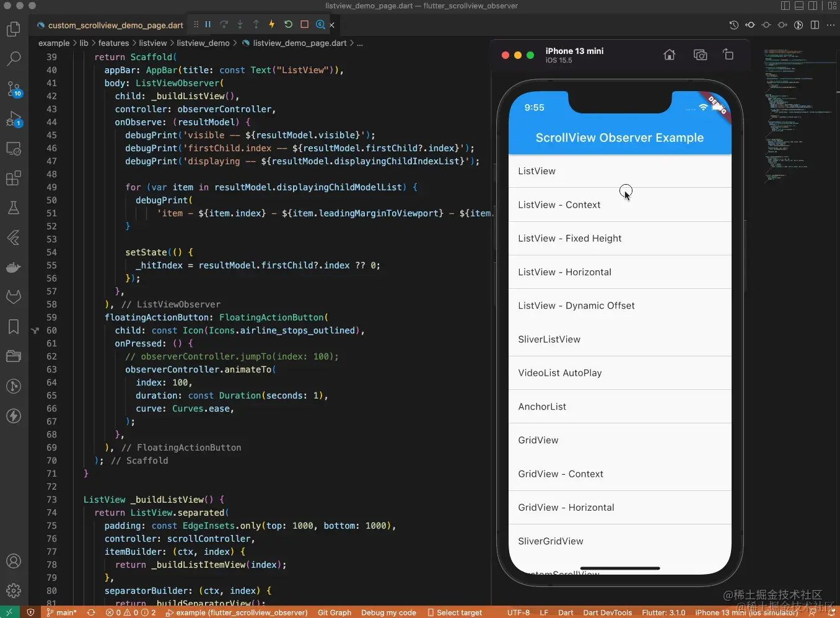This screenshot has height=618, width=840.
Task: Rotate the iPhone simulator
Action: 728,55
